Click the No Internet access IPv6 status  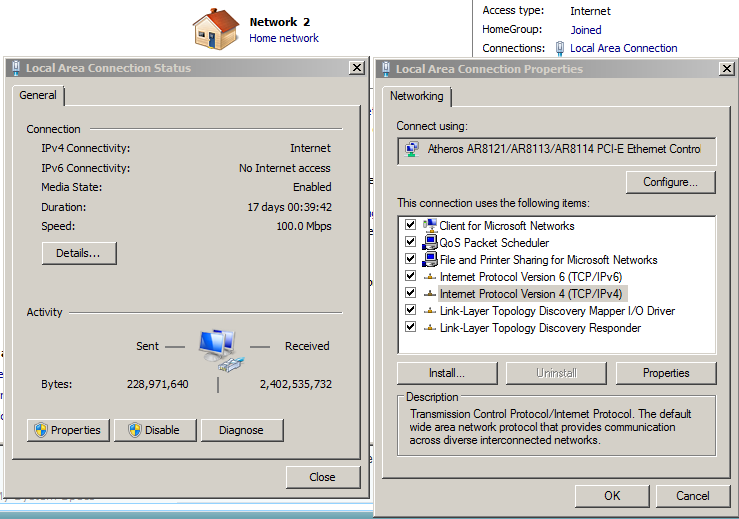tap(285, 168)
